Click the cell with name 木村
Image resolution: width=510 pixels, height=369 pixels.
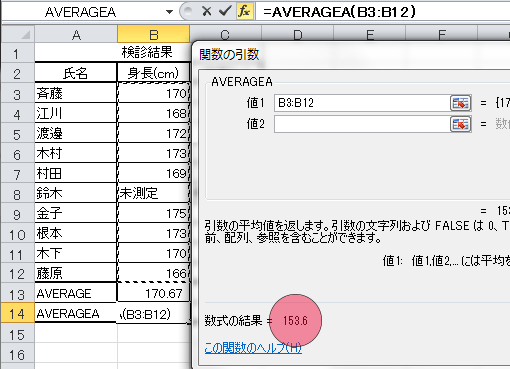(76, 153)
